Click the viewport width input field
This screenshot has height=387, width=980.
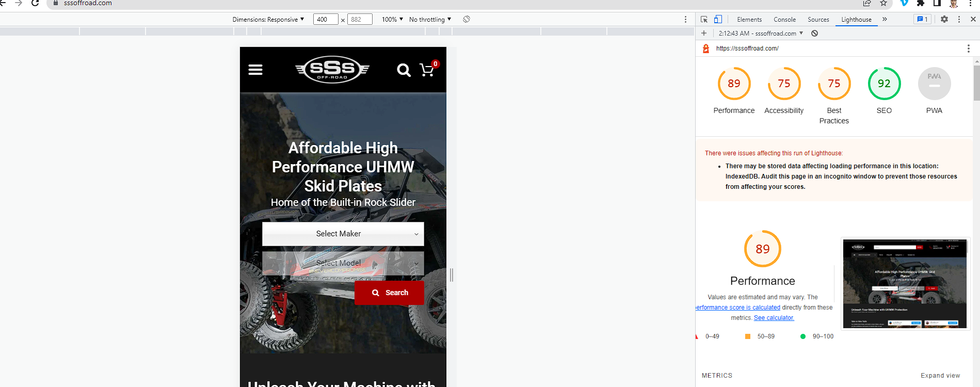(326, 20)
